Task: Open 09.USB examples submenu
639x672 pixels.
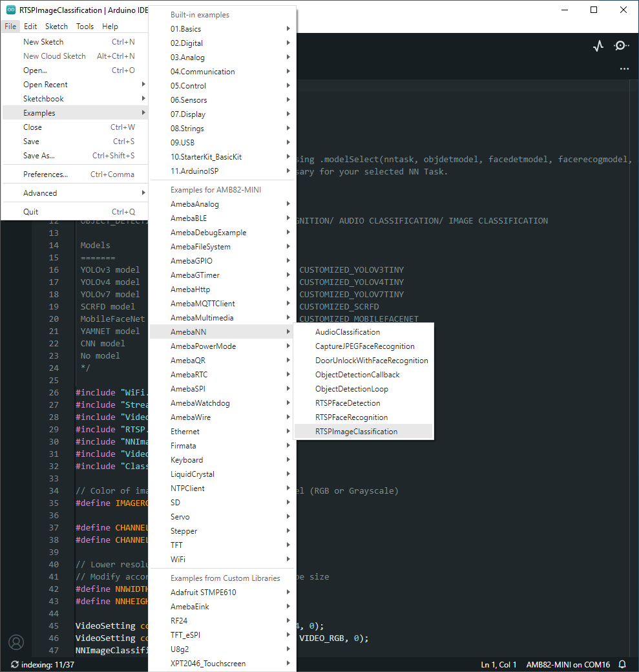Action: pyautogui.click(x=222, y=142)
